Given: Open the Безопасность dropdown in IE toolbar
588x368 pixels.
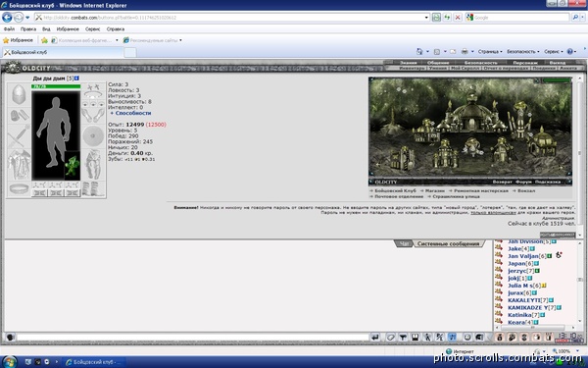Looking at the screenshot, I should (522, 51).
